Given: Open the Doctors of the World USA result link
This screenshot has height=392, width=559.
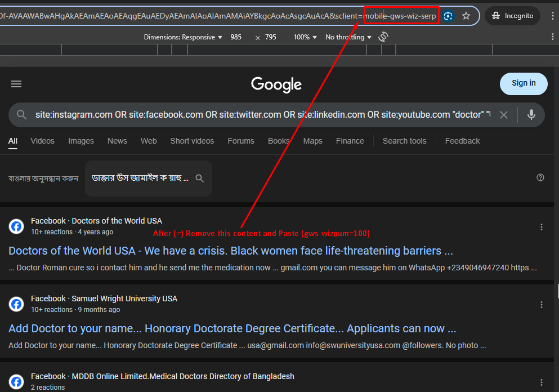Looking at the screenshot, I should tap(231, 251).
